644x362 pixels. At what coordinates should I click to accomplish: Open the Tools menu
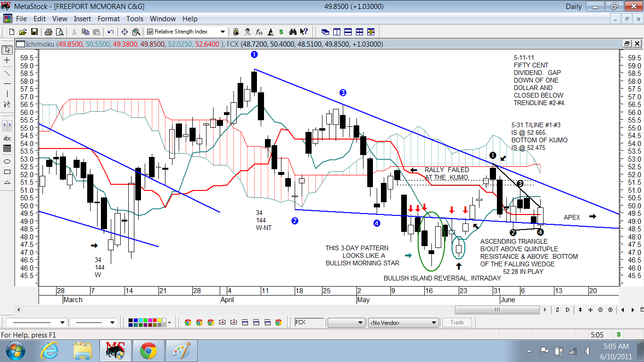click(135, 19)
